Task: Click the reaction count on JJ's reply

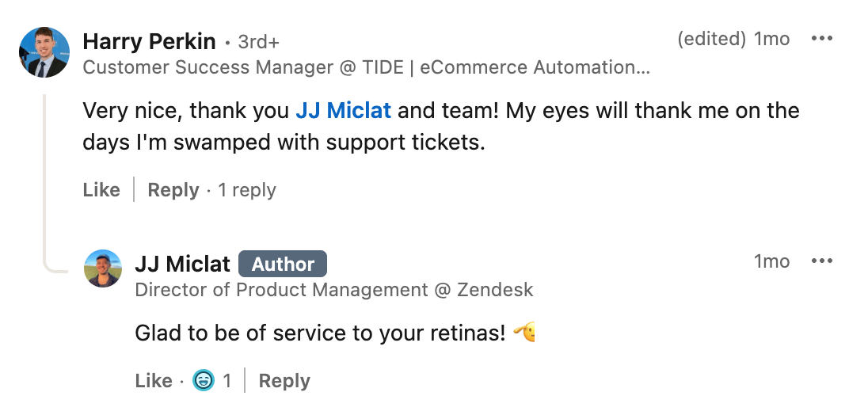Action: click(227, 381)
